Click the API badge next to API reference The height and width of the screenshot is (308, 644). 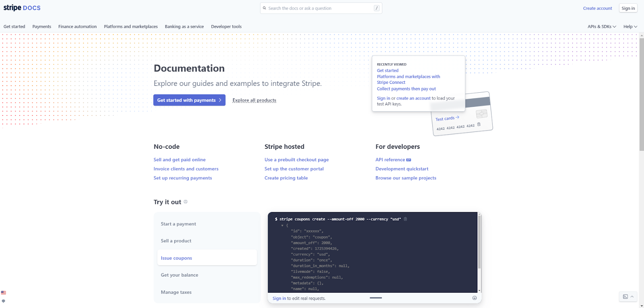[409, 160]
